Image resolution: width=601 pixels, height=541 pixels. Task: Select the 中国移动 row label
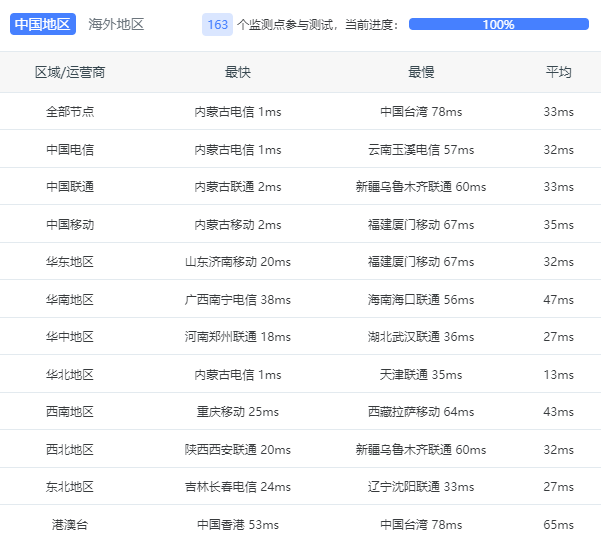70,225
